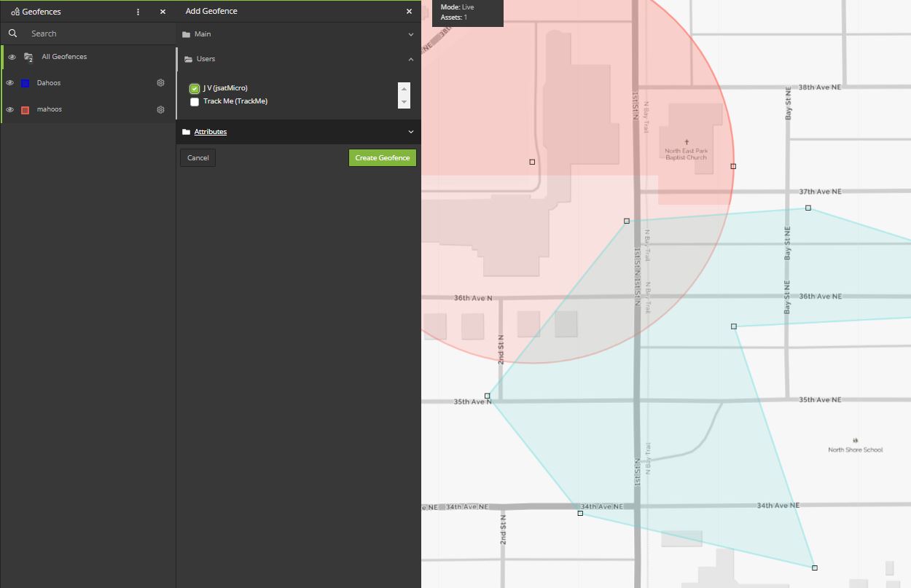Click the Baptist Church map marker icon
This screenshot has height=588, width=911.
[687, 141]
